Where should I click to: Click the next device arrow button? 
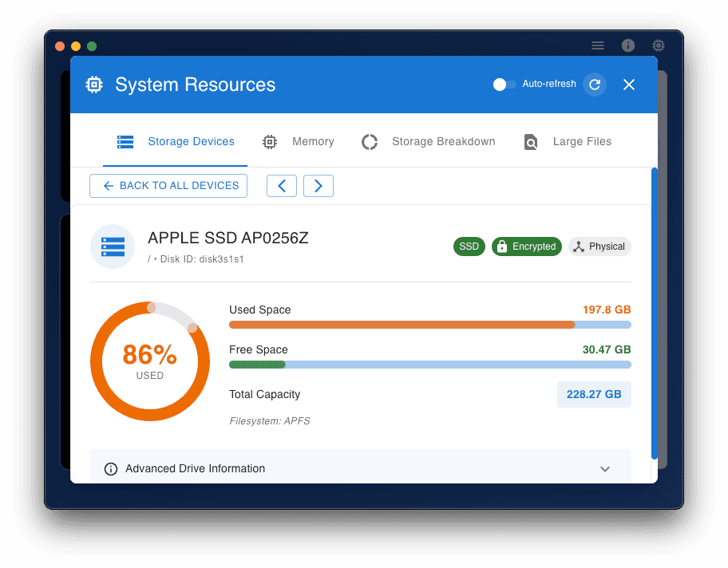point(318,185)
